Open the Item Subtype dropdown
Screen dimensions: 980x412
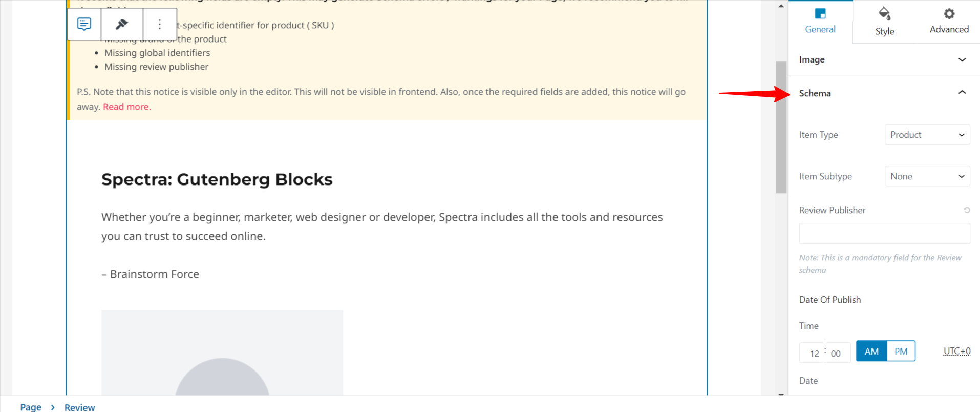coord(927,176)
